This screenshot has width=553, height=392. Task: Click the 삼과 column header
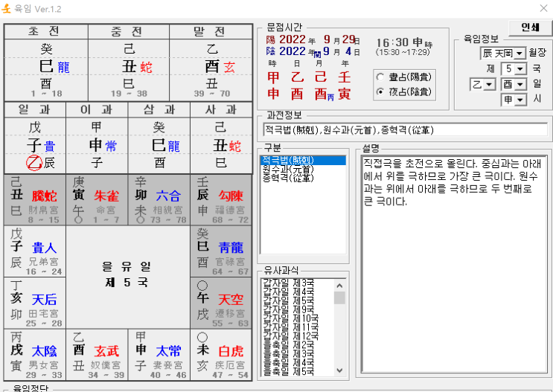click(159, 109)
